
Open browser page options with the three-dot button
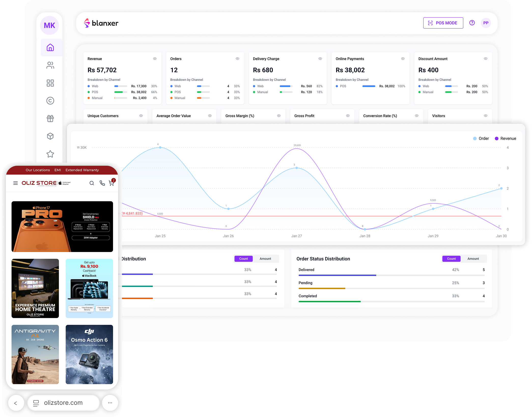(x=110, y=403)
